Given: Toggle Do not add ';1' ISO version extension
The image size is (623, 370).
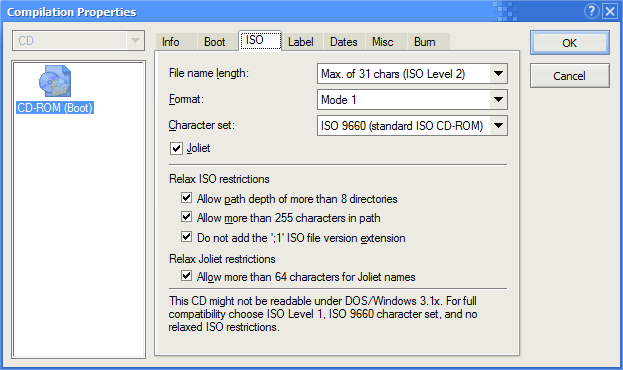Looking at the screenshot, I should coord(186,236).
